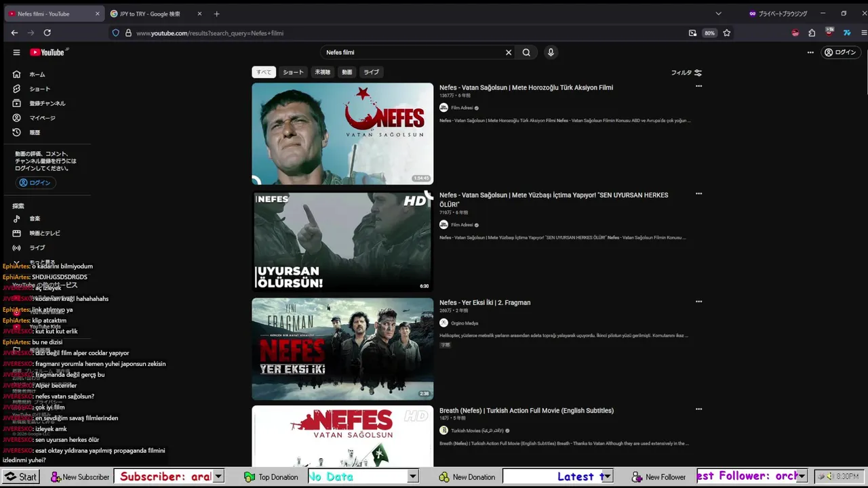Click the Start button on the bottom bar
This screenshot has width=868, height=488.
pyautogui.click(x=20, y=476)
